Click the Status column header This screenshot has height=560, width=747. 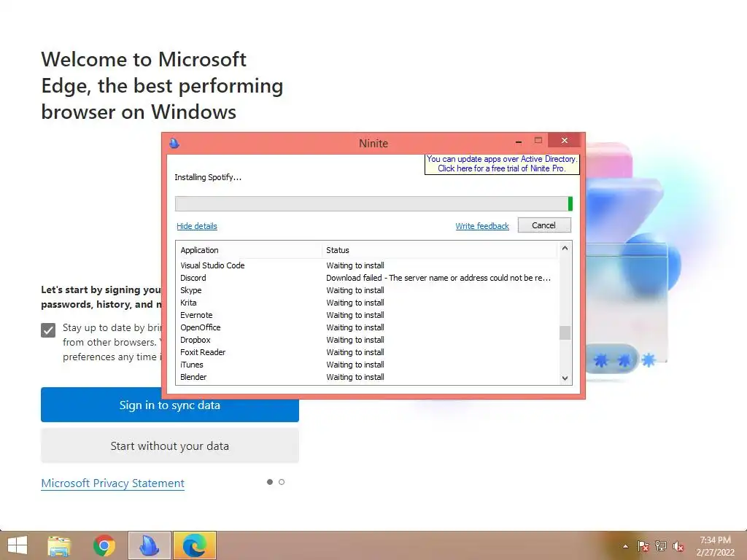[x=439, y=250]
